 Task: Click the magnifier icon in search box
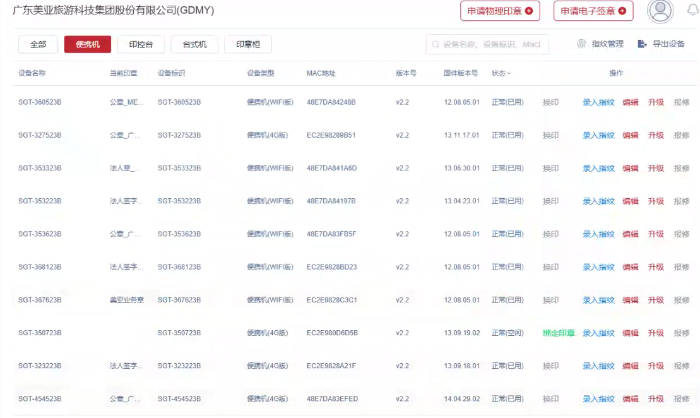tap(435, 45)
